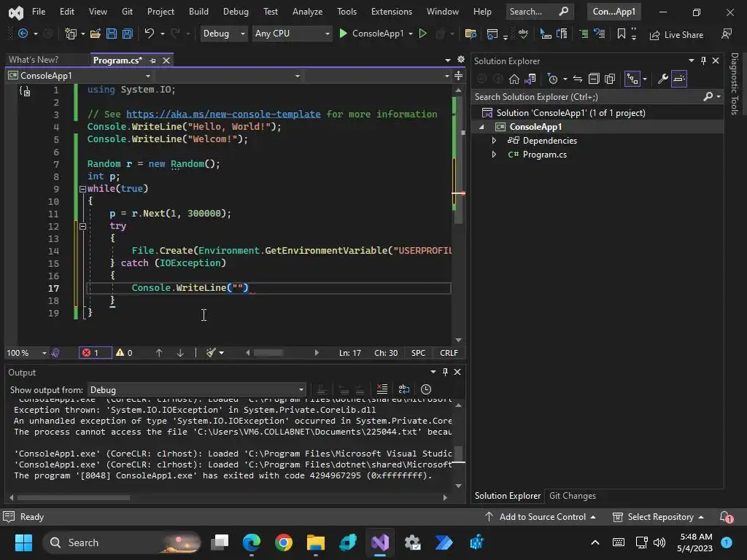Expand the Program.cs node
This screenshot has height=560, width=747.
(494, 155)
